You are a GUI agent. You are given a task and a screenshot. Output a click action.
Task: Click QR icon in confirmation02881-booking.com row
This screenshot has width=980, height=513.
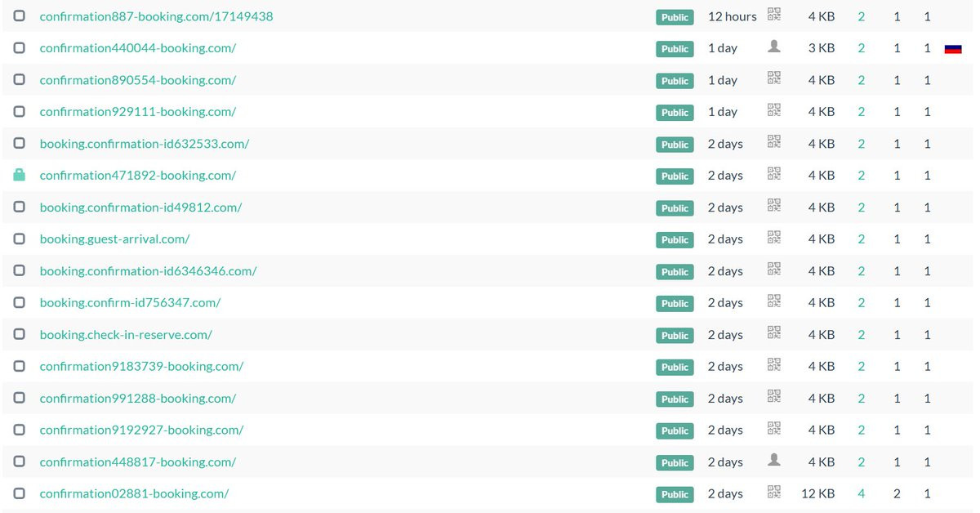[774, 493]
